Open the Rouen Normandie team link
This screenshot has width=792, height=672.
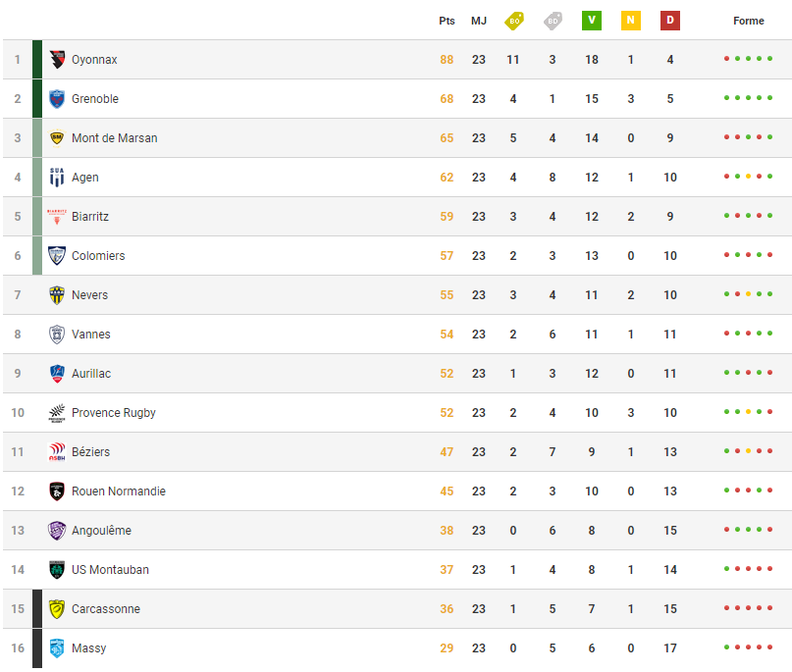(119, 491)
